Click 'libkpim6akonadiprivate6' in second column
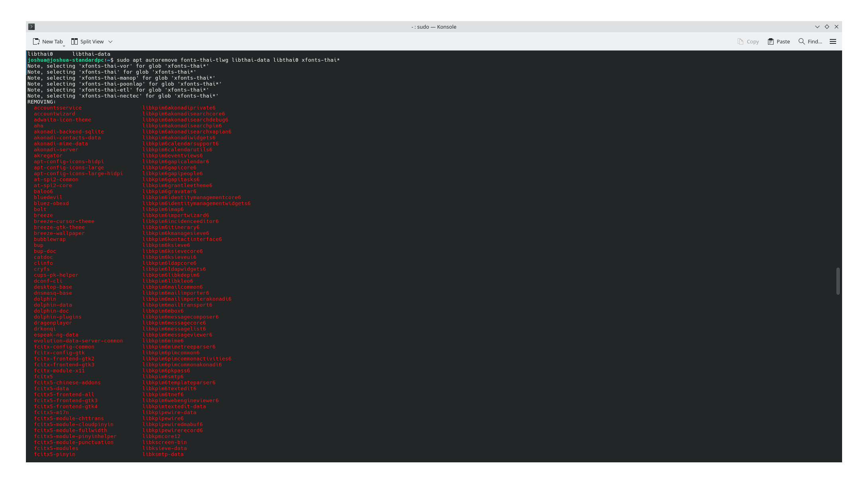The width and height of the screenshot is (868, 493). pyautogui.click(x=179, y=108)
